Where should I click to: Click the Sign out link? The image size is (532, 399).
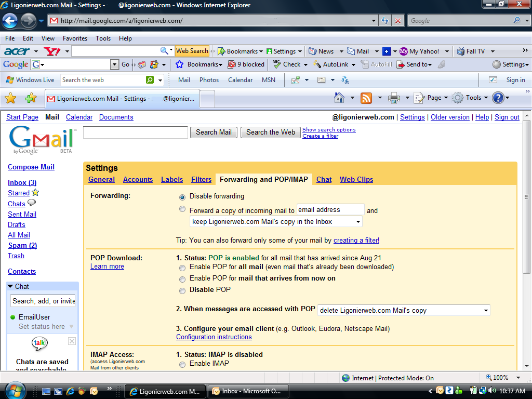click(x=507, y=117)
